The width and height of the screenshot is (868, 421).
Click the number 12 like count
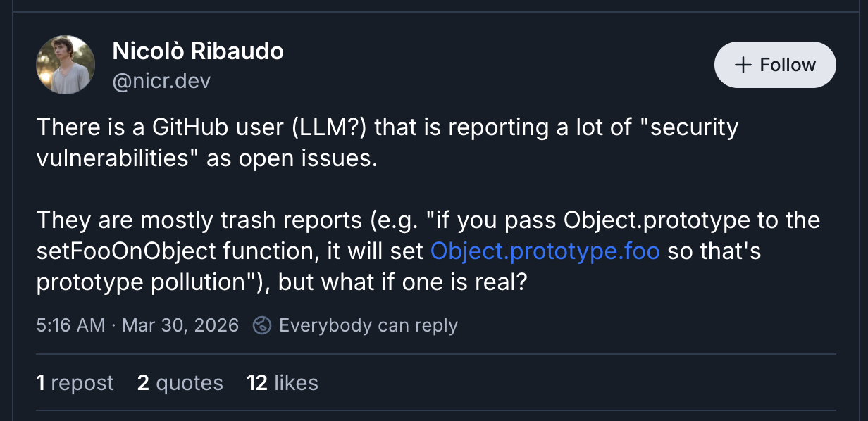[x=256, y=382]
